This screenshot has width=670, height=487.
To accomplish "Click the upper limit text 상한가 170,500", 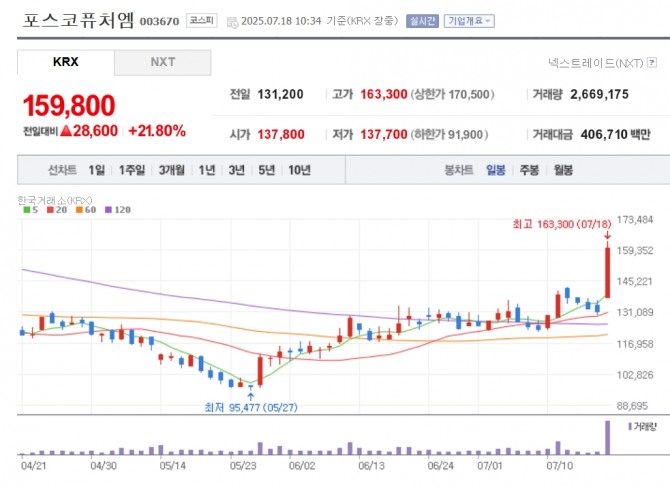I will 452,94.
